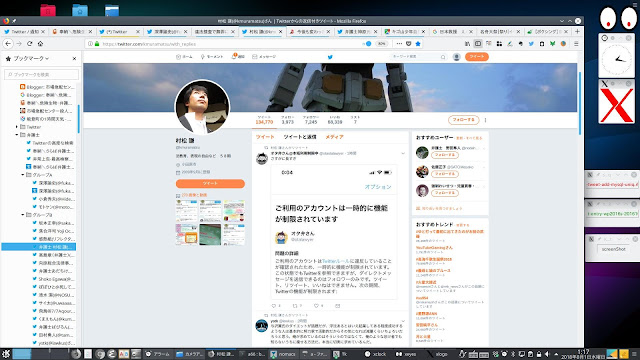Open the first media thumbnail in the profile sidebar
This screenshot has width=640, height=360.
[187, 211]
